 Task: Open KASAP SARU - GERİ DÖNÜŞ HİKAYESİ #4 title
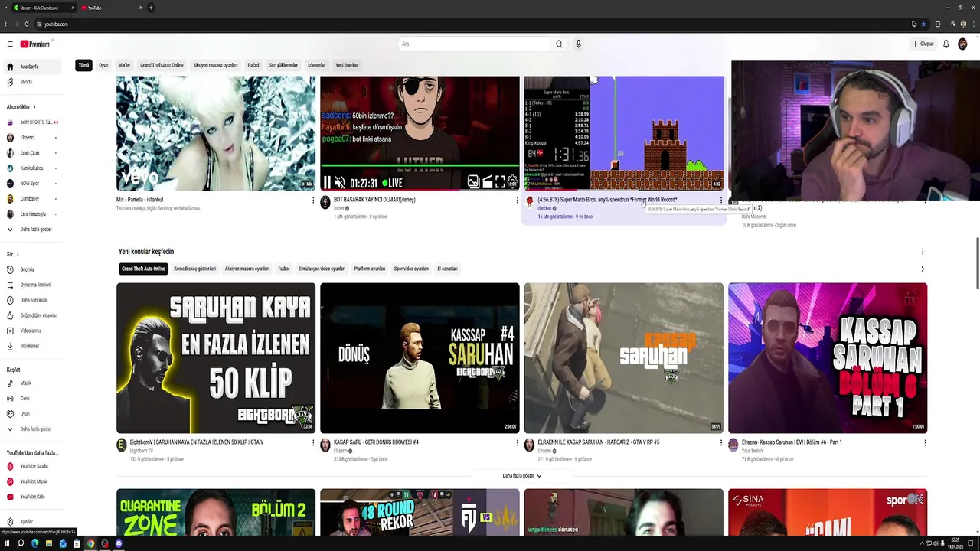376,442
